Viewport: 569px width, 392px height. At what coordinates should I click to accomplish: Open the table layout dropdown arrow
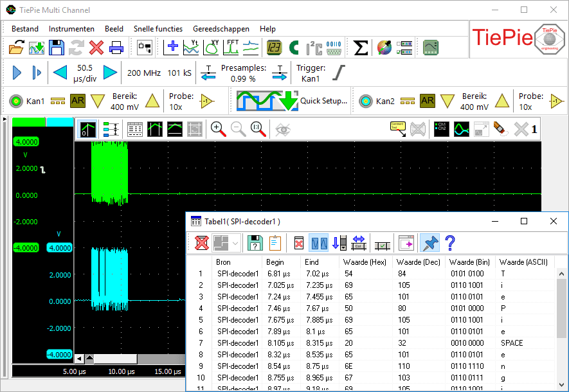coord(235,243)
